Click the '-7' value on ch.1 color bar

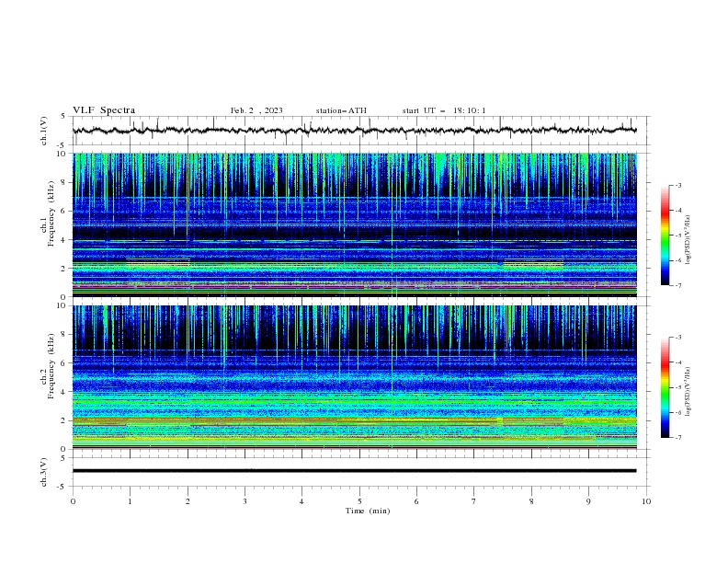pos(678,285)
